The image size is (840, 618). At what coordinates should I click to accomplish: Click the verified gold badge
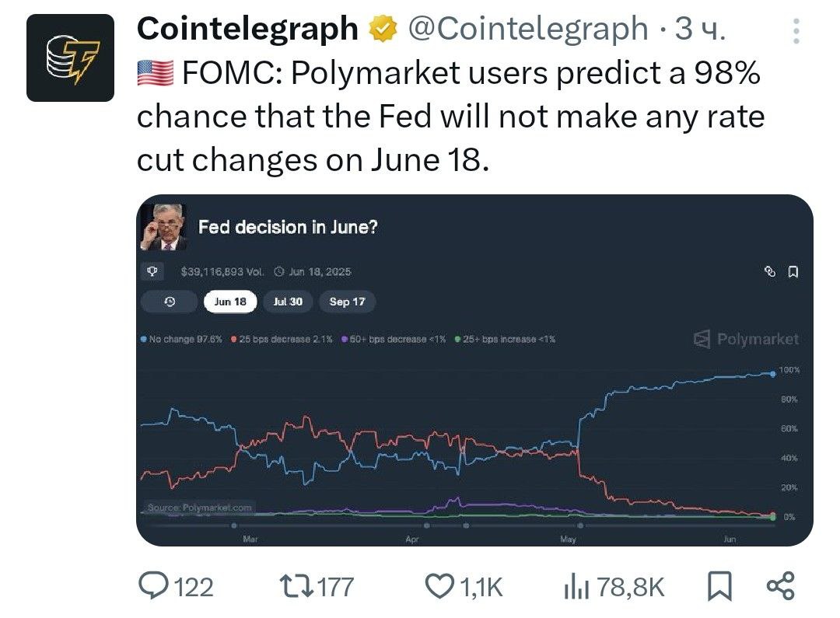(383, 29)
